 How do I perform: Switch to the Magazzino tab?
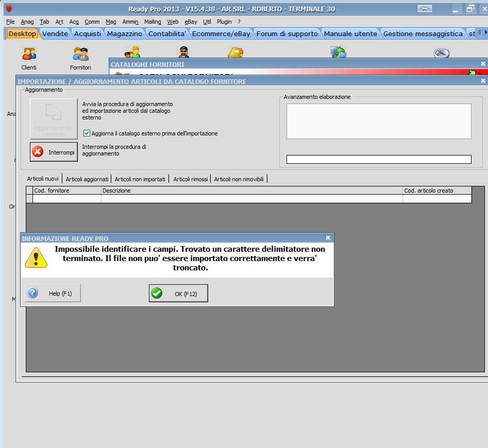125,33
